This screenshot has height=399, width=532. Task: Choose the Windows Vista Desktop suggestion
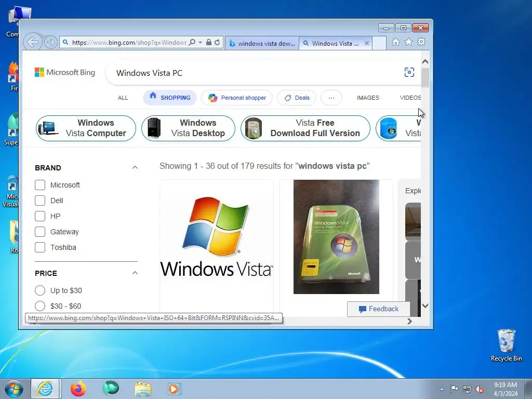click(x=188, y=128)
